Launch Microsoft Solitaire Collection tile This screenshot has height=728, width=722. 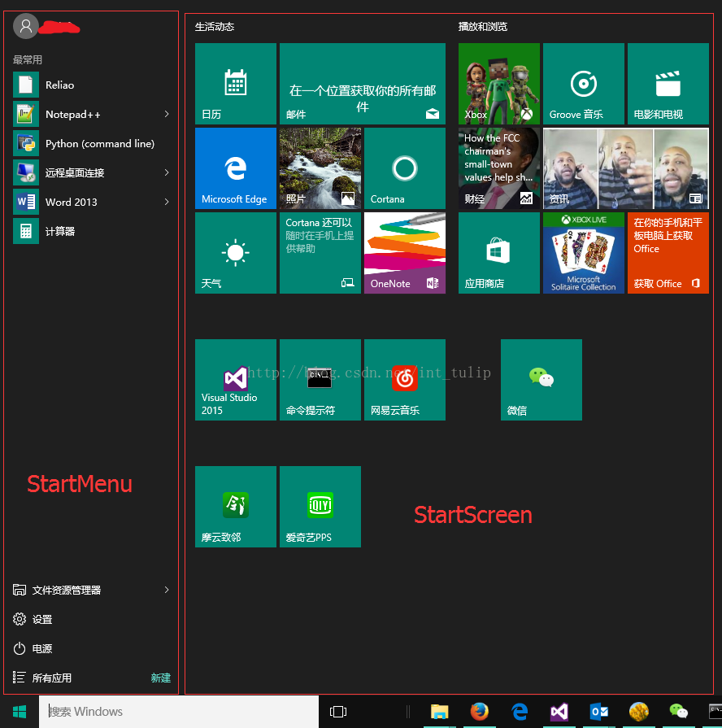[583, 253]
